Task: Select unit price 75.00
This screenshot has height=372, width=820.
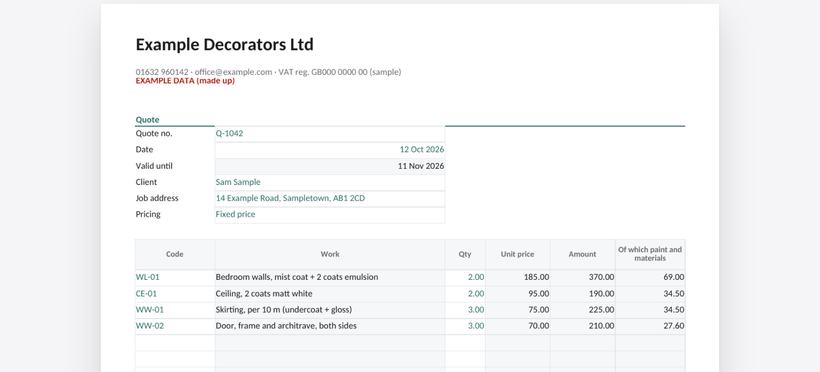Action: coord(518,310)
